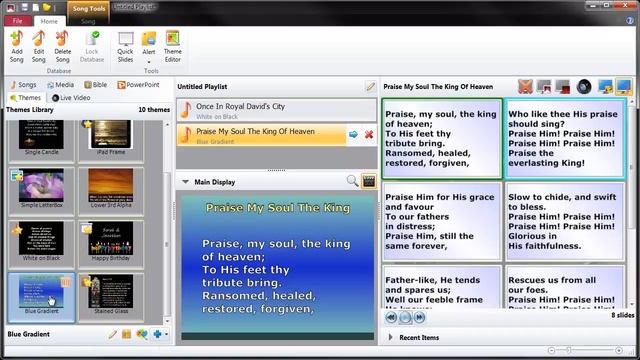Click the pencil icon next to Blue Gradient label
Screen dimensions: 640x360
(x=112, y=334)
